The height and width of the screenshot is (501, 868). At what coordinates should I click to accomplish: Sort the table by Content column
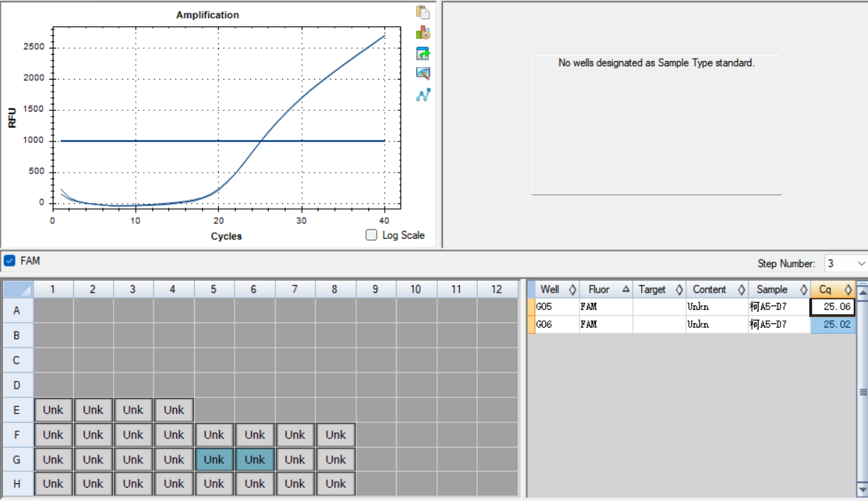click(x=717, y=289)
